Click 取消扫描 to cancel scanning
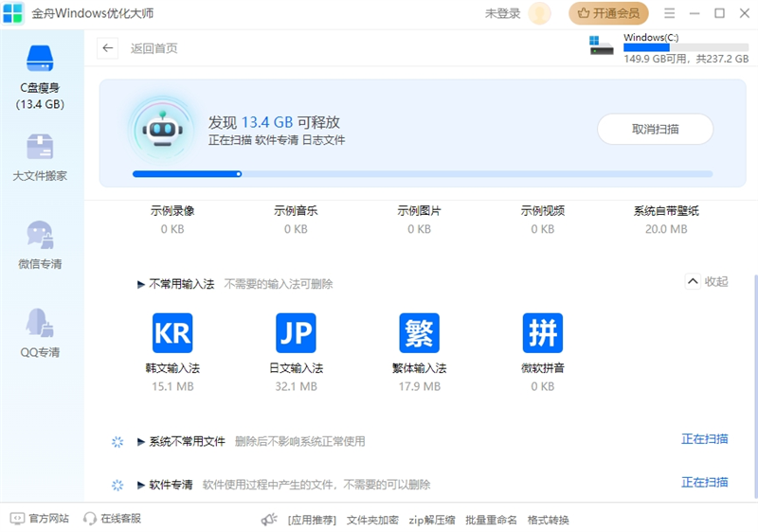This screenshot has width=758, height=532. click(655, 129)
